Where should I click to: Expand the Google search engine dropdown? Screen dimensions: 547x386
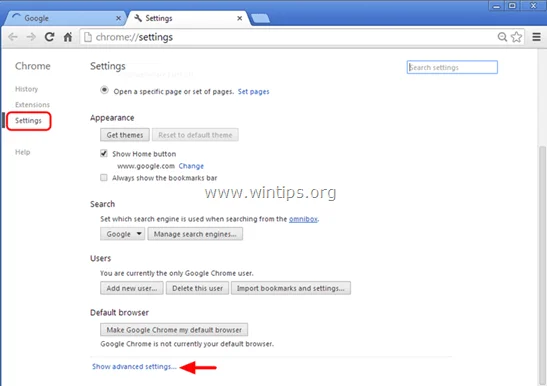point(122,234)
